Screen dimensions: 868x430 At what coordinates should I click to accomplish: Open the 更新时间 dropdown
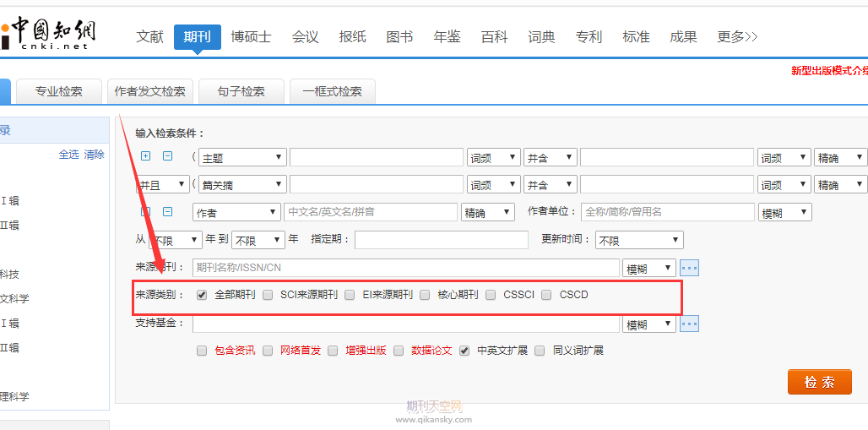(639, 240)
